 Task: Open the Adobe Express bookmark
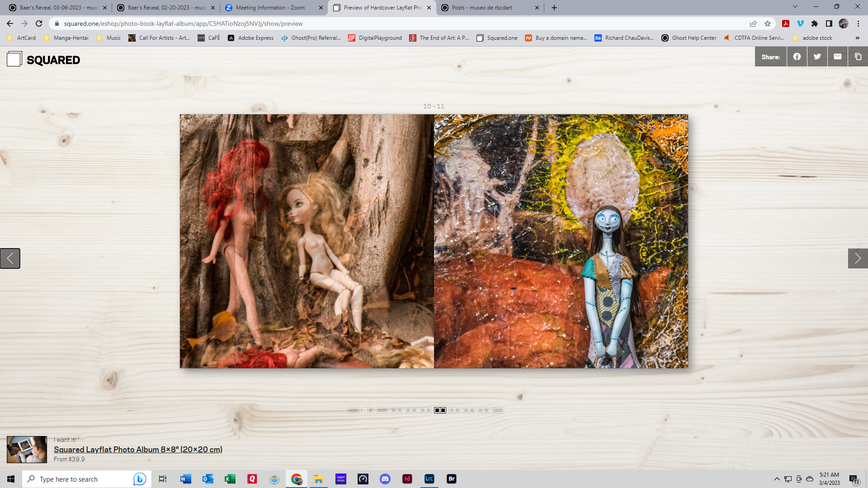tap(251, 38)
